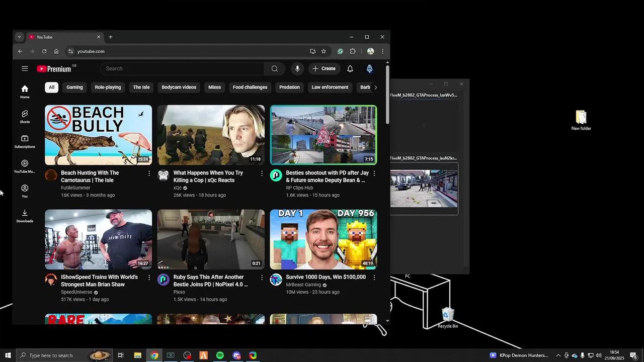Viewport: 644px width, 362px height.
Task: Open the Chrome tab search dropdown
Action: coord(19,37)
